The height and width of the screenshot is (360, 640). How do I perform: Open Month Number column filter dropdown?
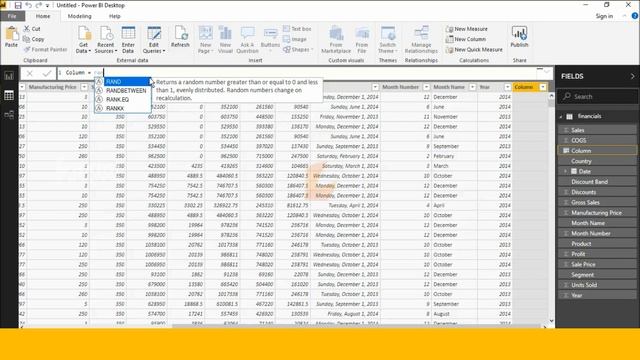(426, 87)
